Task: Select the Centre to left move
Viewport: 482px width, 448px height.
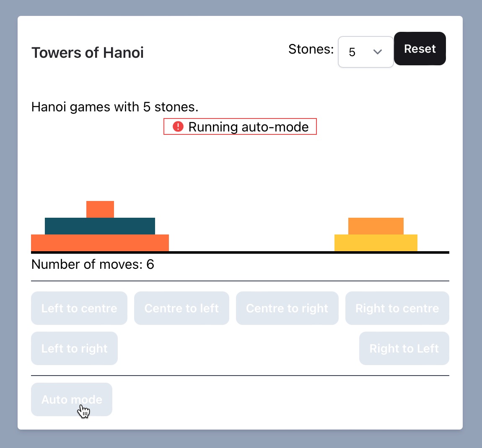Action: (x=181, y=308)
